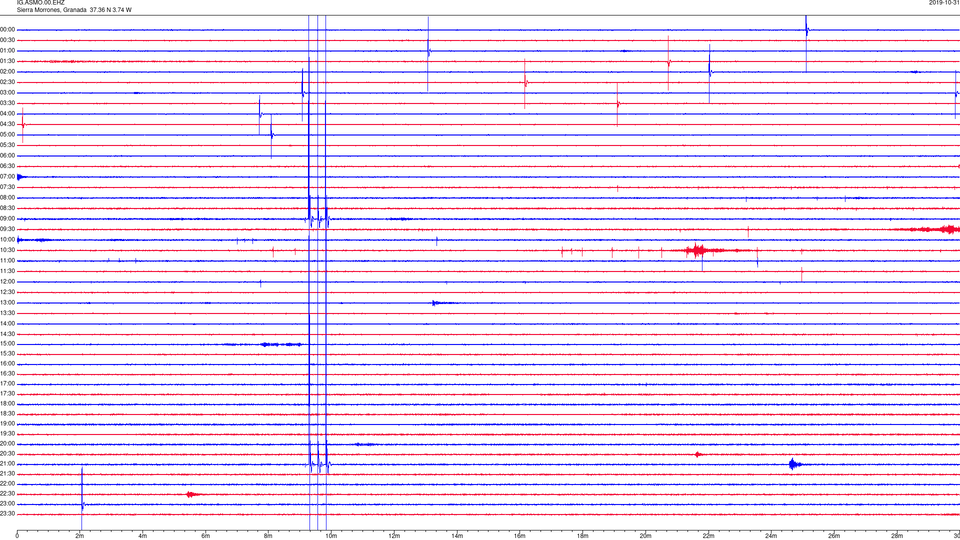Select the 04:30 trace time label
This screenshot has height=540, width=960.
[x=7, y=124]
